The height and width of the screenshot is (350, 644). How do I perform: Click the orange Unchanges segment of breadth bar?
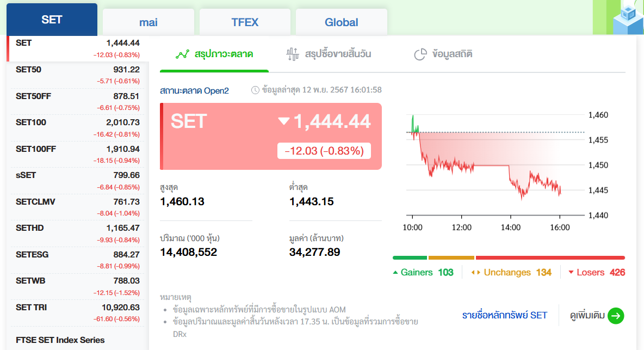451,257
